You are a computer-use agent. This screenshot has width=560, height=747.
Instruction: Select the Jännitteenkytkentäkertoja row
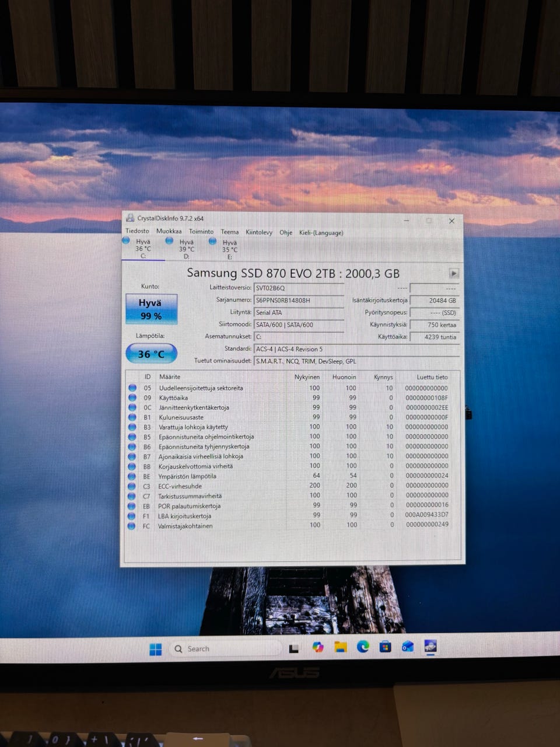coord(292,407)
